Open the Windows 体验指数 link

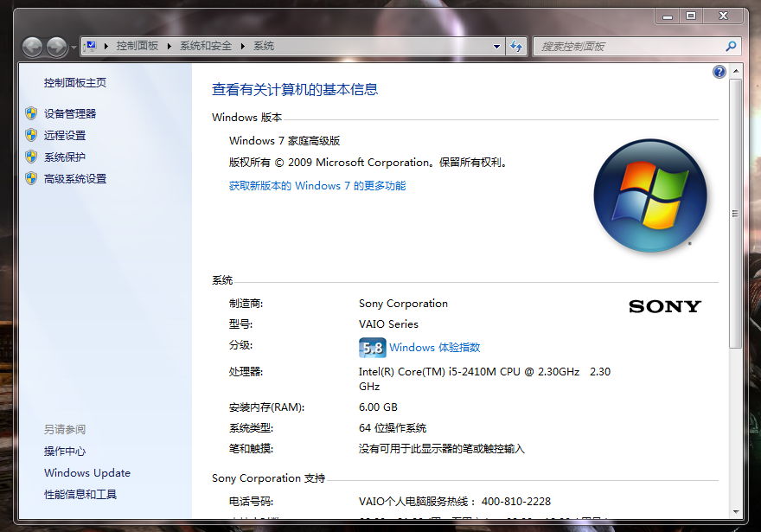tap(434, 348)
